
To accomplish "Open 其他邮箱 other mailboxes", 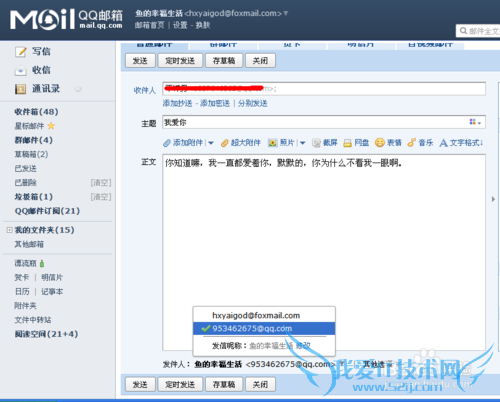I will [29, 244].
